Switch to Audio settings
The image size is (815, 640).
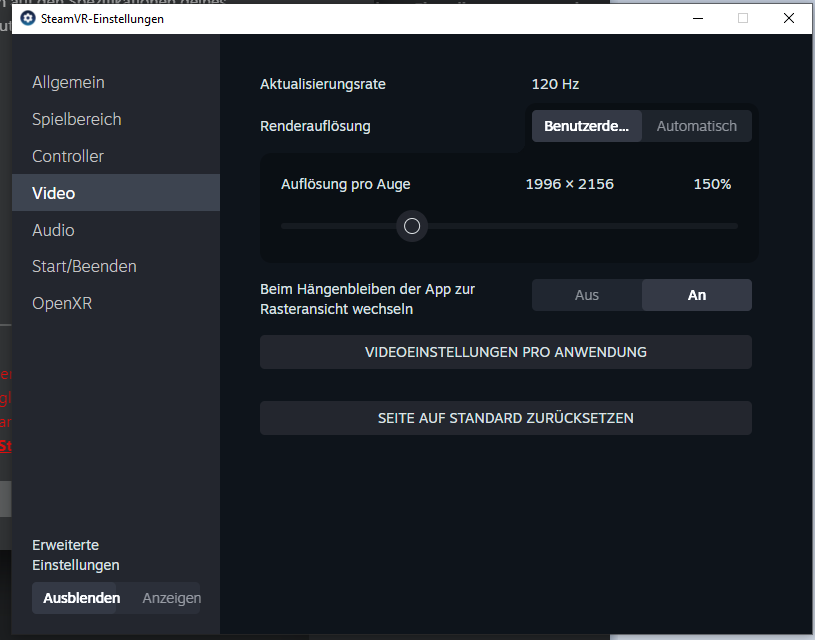tap(115, 230)
